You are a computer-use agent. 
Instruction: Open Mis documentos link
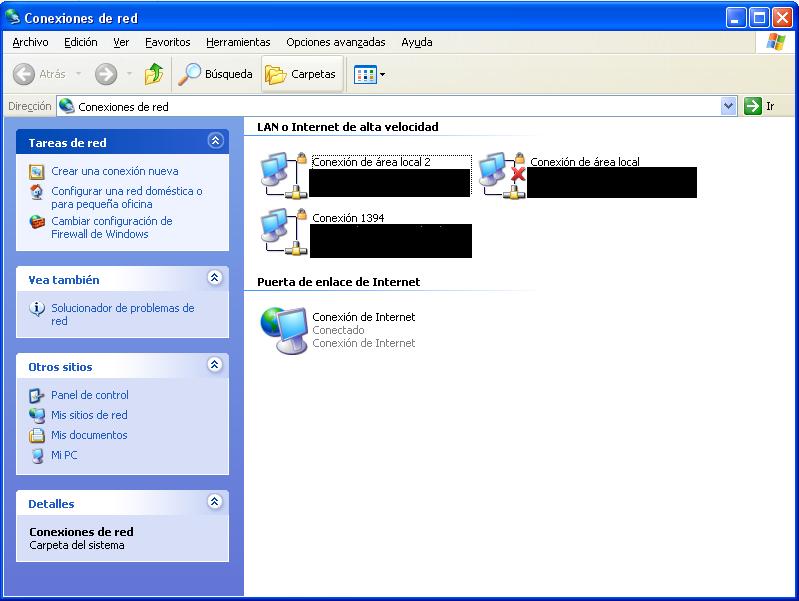(x=89, y=435)
